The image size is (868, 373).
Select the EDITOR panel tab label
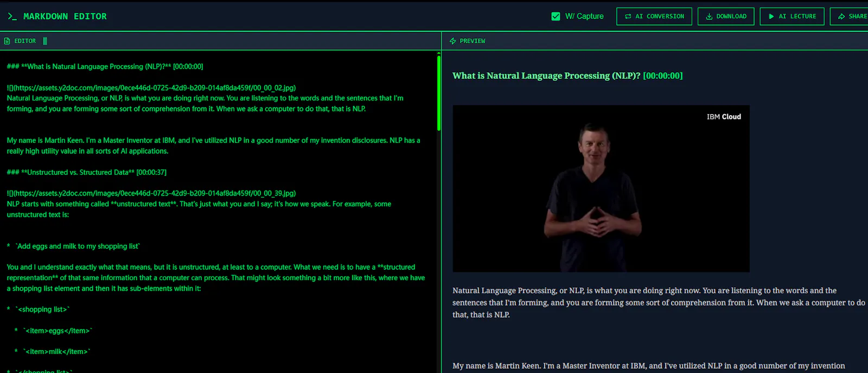25,41
